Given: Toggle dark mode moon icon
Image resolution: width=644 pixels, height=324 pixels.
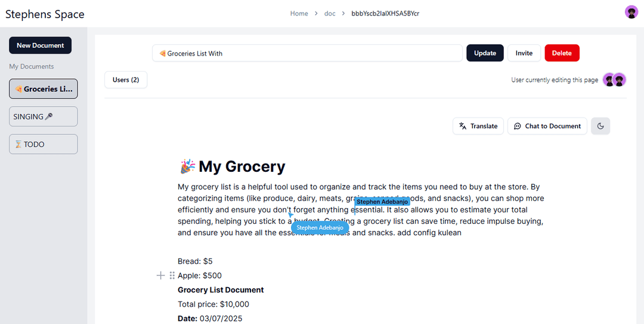Looking at the screenshot, I should coord(600,126).
